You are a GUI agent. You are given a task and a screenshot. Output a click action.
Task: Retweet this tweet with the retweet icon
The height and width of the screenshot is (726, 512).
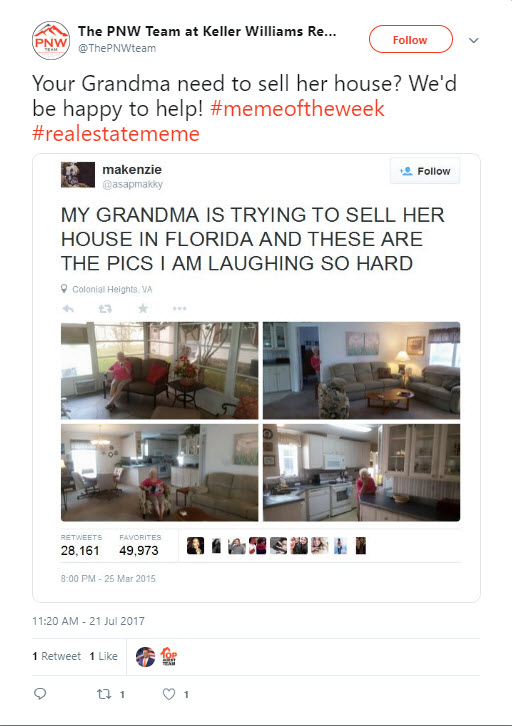tap(104, 694)
